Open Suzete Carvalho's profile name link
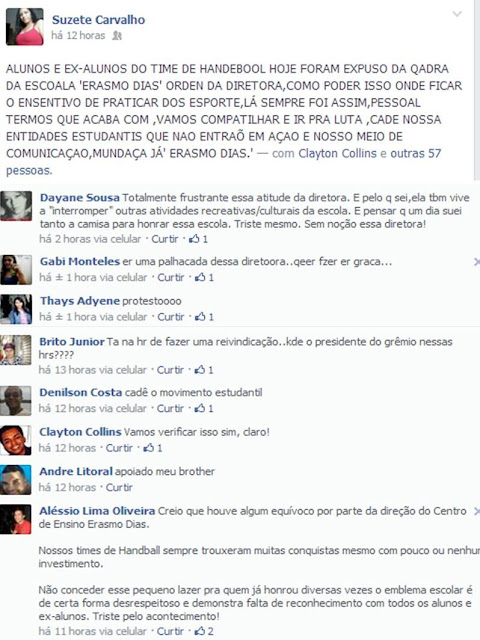480x640 pixels. click(98, 20)
